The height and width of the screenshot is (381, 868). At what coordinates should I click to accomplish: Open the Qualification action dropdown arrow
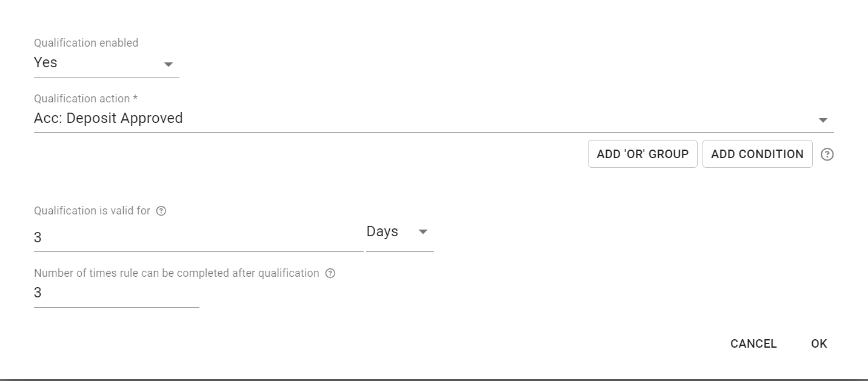(823, 120)
